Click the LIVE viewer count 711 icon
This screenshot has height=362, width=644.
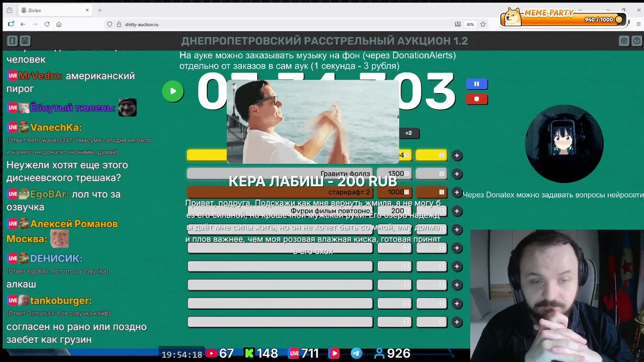(x=294, y=354)
